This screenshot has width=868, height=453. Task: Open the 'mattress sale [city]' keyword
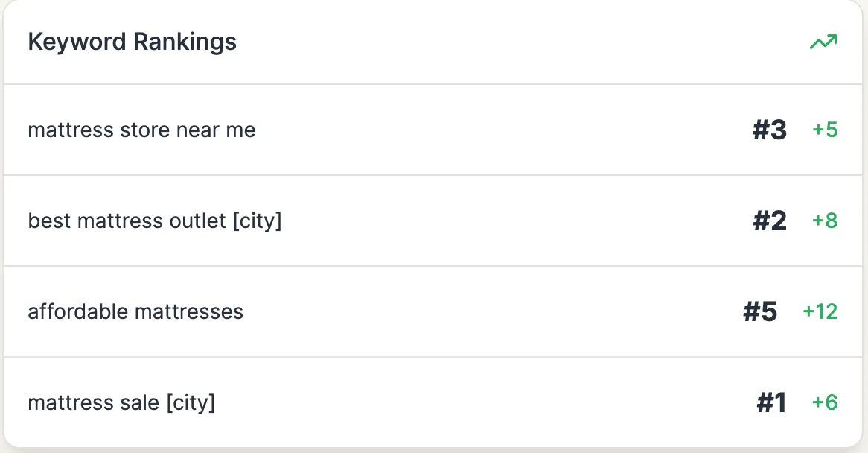click(x=121, y=403)
